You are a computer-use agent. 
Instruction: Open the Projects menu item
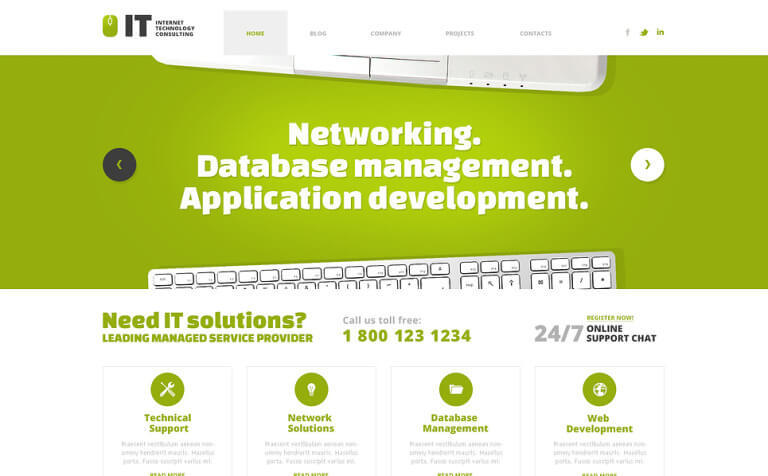pos(459,33)
